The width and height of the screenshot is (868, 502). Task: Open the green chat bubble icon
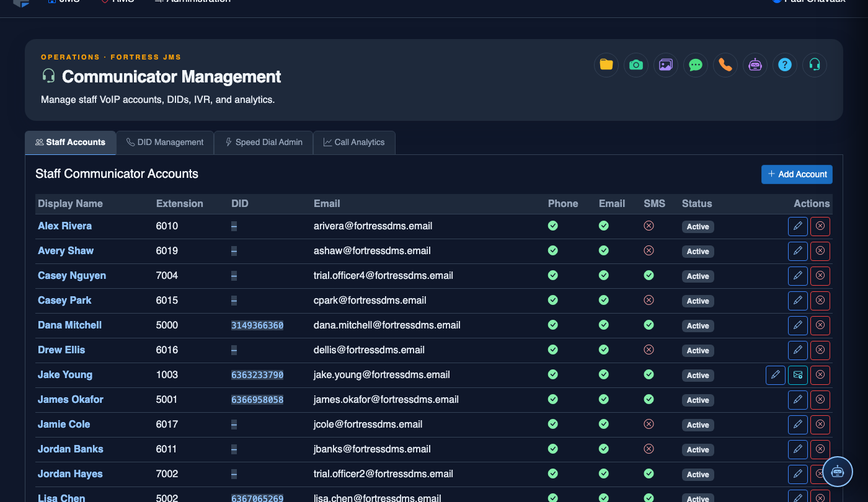[x=696, y=64]
